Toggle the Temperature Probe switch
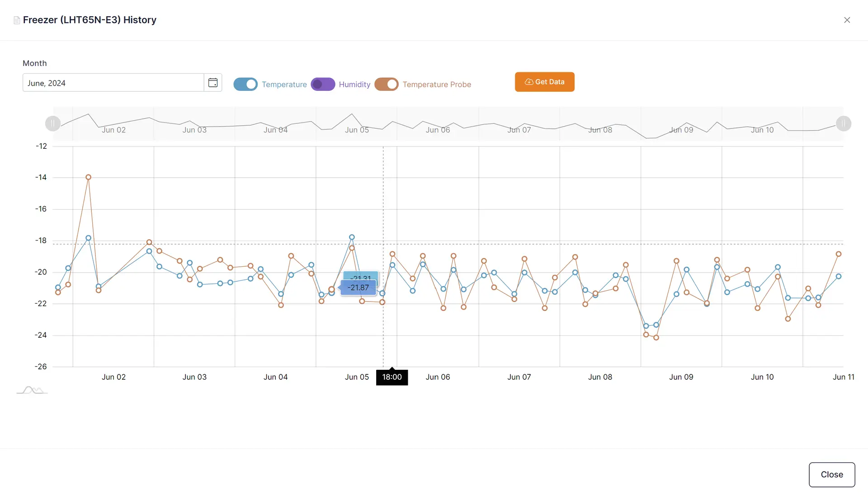The width and height of the screenshot is (868, 500). [387, 85]
